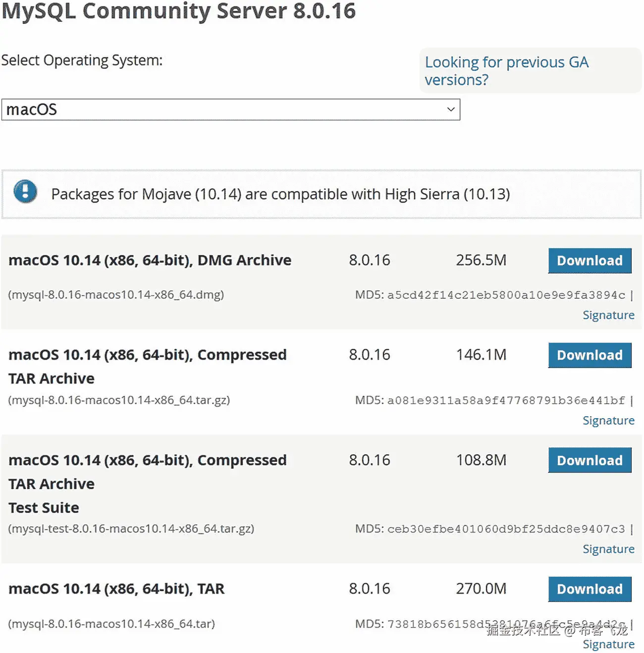
Task: Open the macOS operating system dropdown
Action: pyautogui.click(x=230, y=109)
